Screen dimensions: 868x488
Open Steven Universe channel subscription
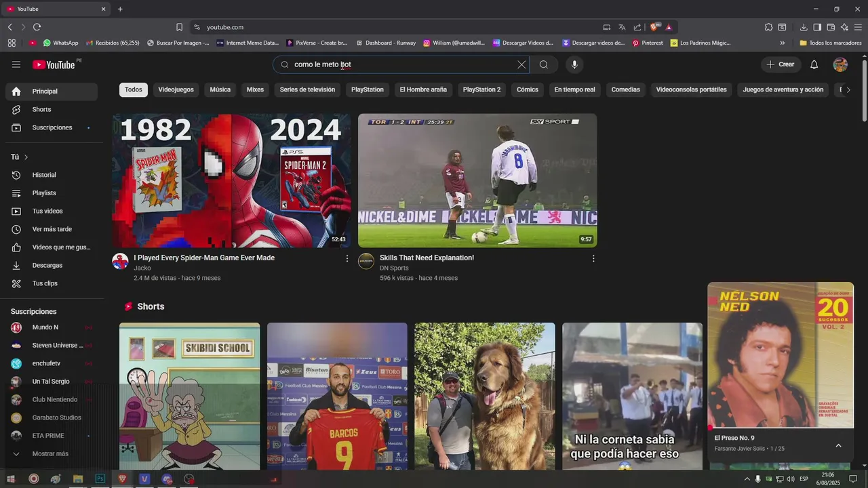pos(52,345)
